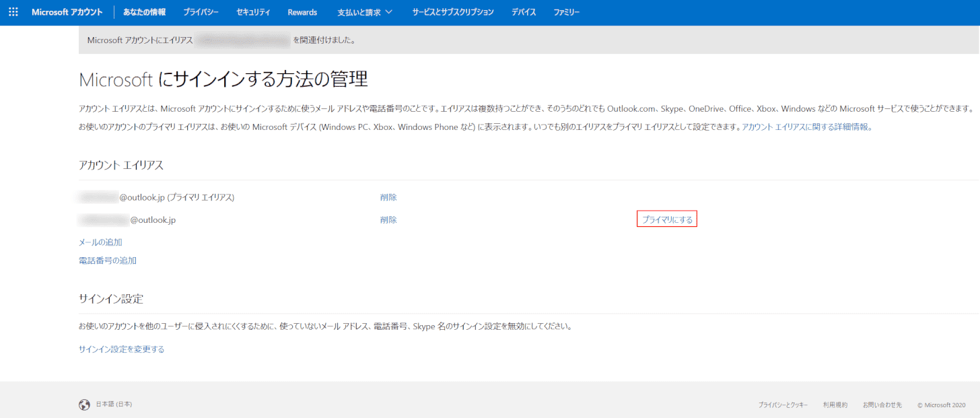Open the プライバシー menu item

(x=201, y=12)
